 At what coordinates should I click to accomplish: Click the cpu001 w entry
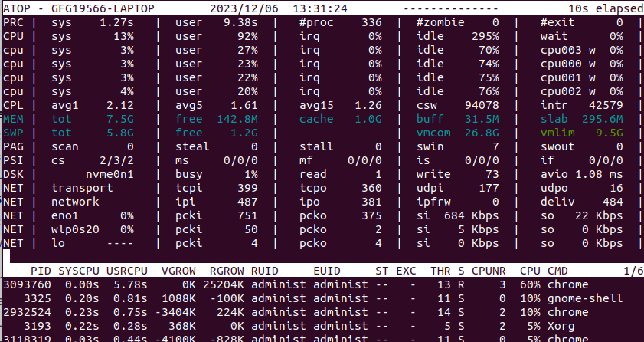pyautogui.click(x=581, y=77)
